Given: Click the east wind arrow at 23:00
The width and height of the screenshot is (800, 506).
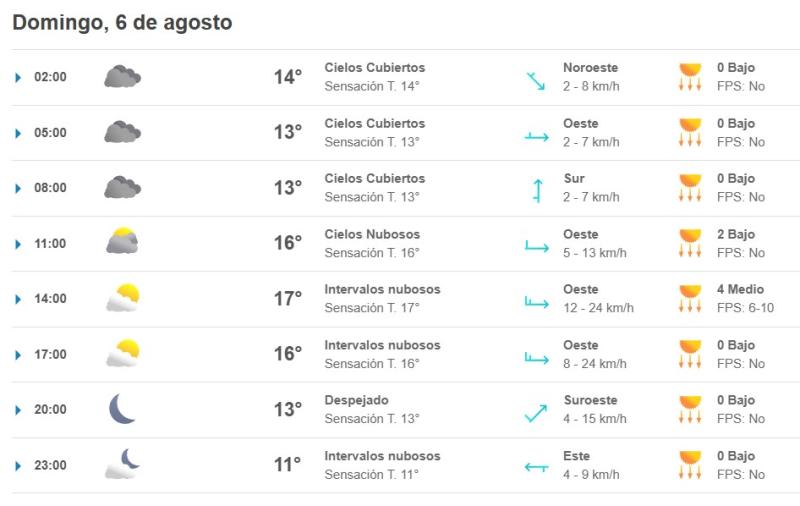Looking at the screenshot, I should coord(536,466).
